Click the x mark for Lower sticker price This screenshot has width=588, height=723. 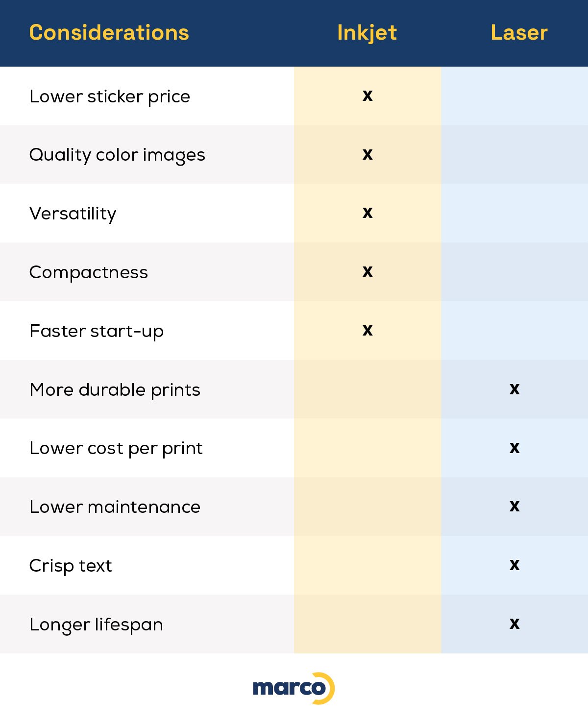[x=367, y=96]
